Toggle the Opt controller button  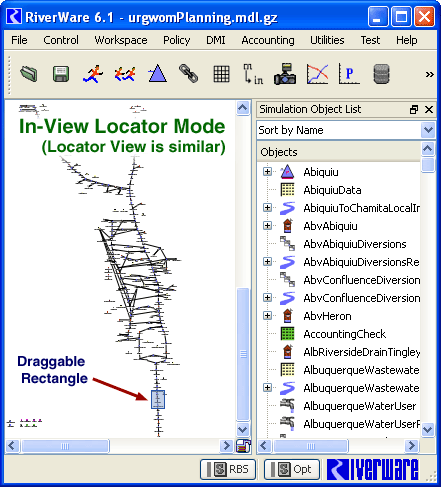[292, 469]
